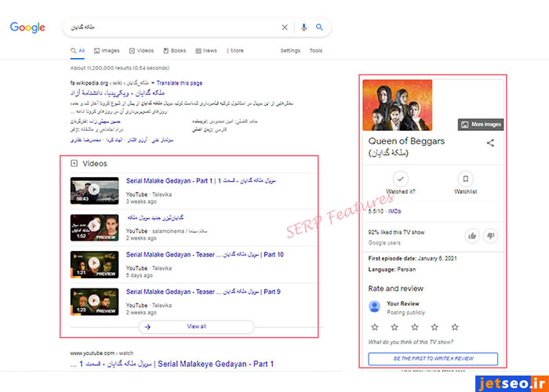549x392 pixels.
Task: Play the 1:23 Teaser Part 9 thumbnail
Action: (x=95, y=302)
